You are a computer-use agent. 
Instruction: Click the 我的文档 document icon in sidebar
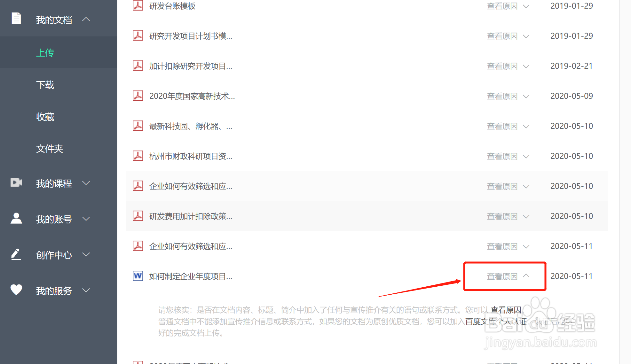pos(16,19)
